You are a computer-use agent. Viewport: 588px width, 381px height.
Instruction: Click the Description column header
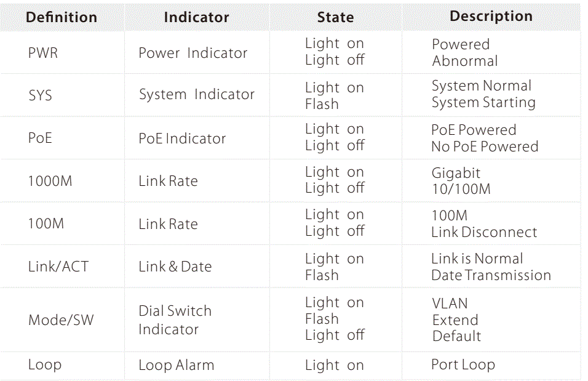click(491, 17)
